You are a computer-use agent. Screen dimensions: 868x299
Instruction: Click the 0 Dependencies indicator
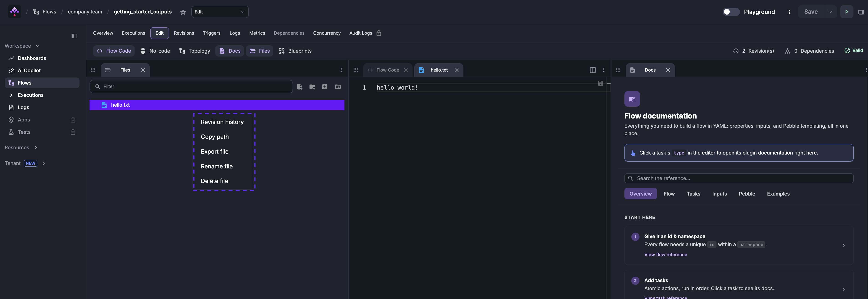[809, 51]
